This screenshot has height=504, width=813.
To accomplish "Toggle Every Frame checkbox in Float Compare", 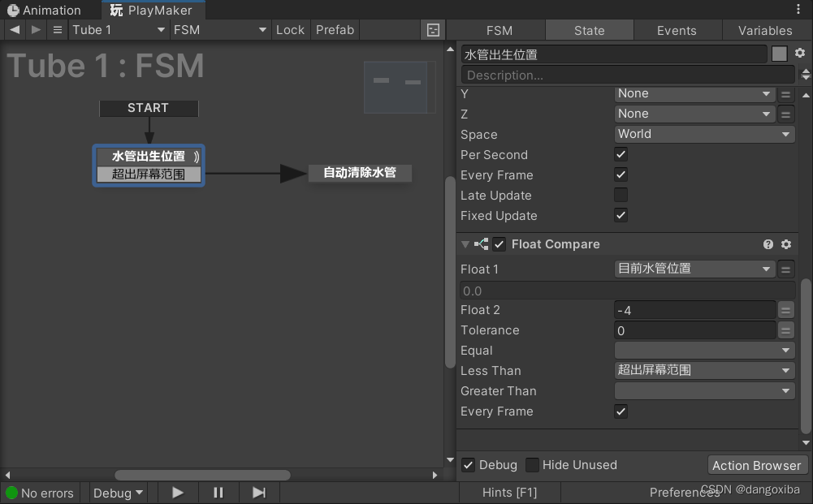I will tap(621, 411).
